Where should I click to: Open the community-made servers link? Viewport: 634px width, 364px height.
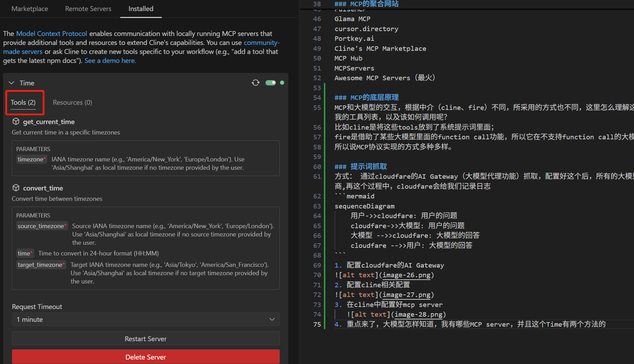coord(261,43)
